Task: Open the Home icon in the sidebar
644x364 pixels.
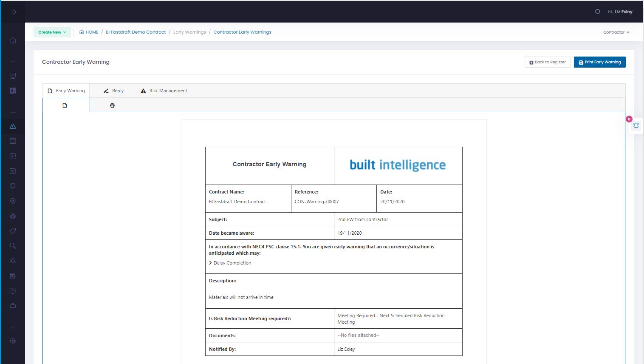Action: tap(12, 40)
